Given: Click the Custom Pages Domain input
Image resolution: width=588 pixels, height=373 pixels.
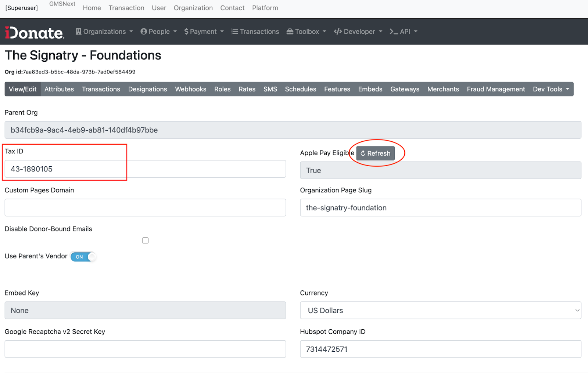Looking at the screenshot, I should (x=145, y=208).
